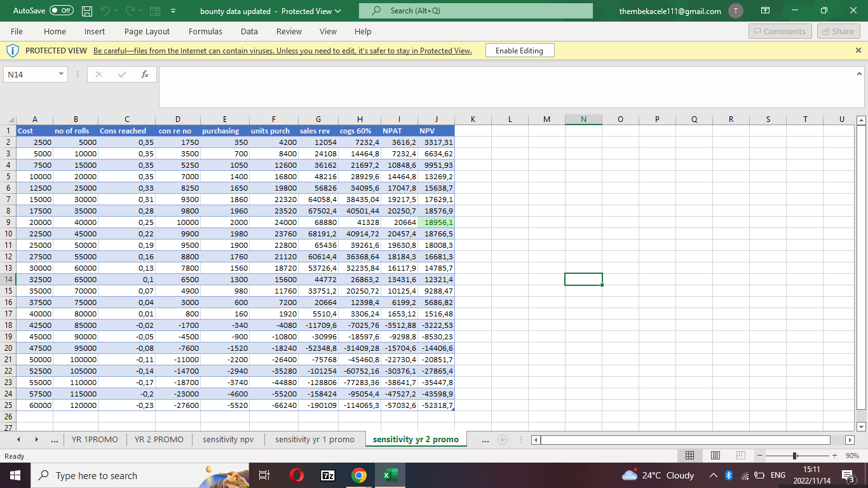Show hidden sheets before YR 1PROMO
The image size is (868, 488).
pyautogui.click(x=55, y=440)
